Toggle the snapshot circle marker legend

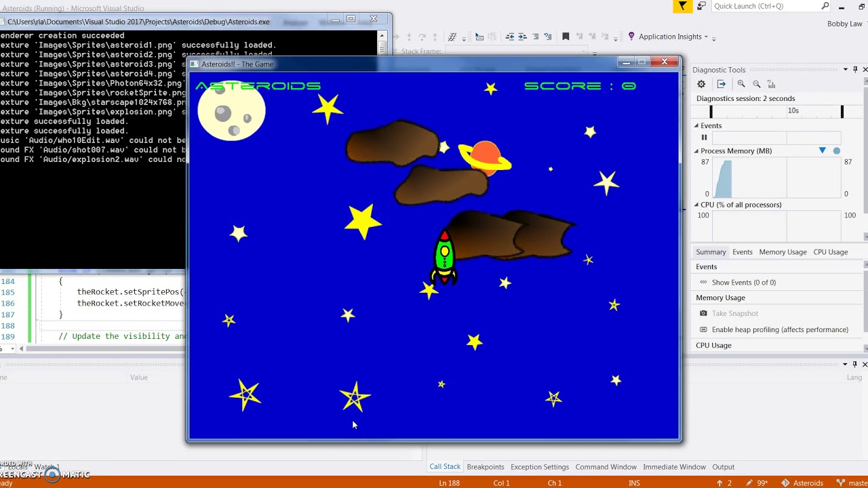click(x=837, y=150)
